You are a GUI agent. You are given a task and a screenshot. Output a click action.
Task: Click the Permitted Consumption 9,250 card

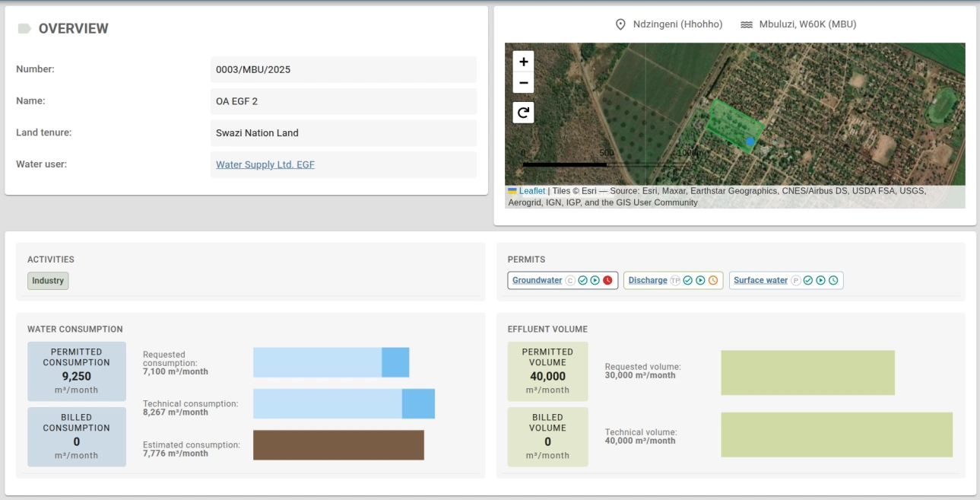(x=77, y=371)
